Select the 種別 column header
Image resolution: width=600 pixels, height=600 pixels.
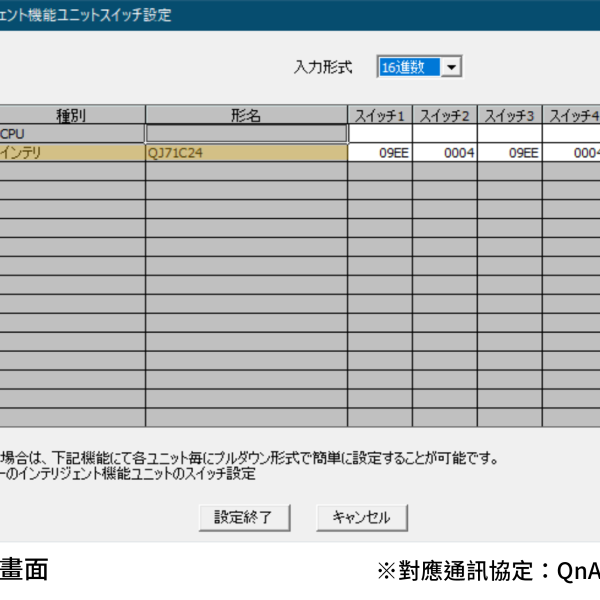72,115
